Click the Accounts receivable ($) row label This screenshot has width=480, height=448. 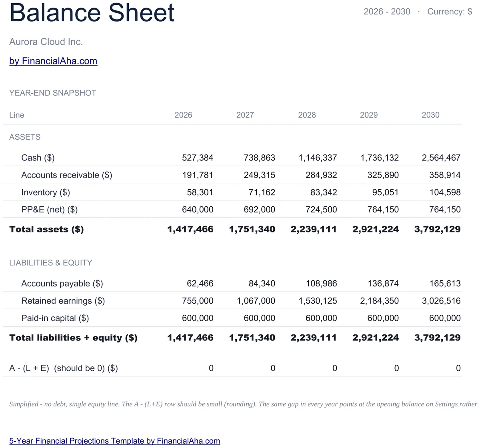(x=67, y=175)
